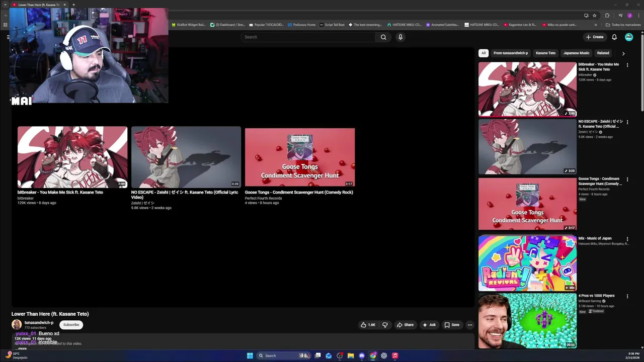Select From tunasandwich-p filter chip
644x362 pixels.
511,53
